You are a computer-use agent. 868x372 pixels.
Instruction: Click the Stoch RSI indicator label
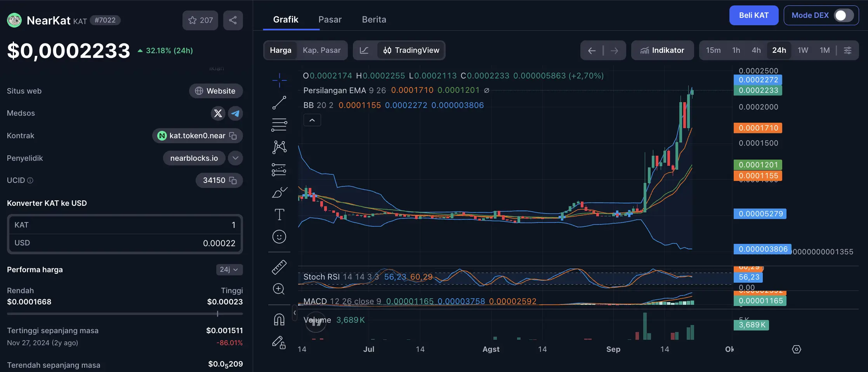click(x=321, y=277)
